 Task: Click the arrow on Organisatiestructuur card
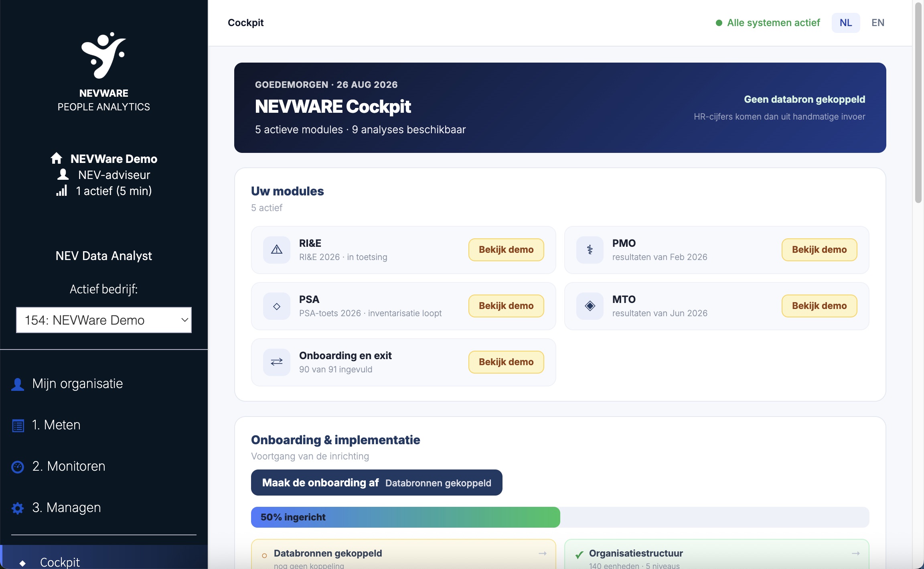tap(856, 553)
